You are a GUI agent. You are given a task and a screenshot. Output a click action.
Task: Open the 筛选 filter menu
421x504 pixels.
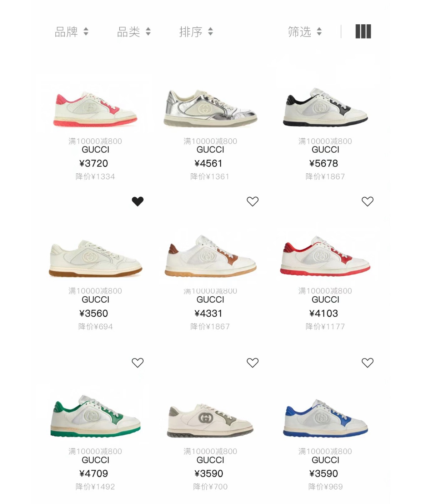tap(305, 32)
